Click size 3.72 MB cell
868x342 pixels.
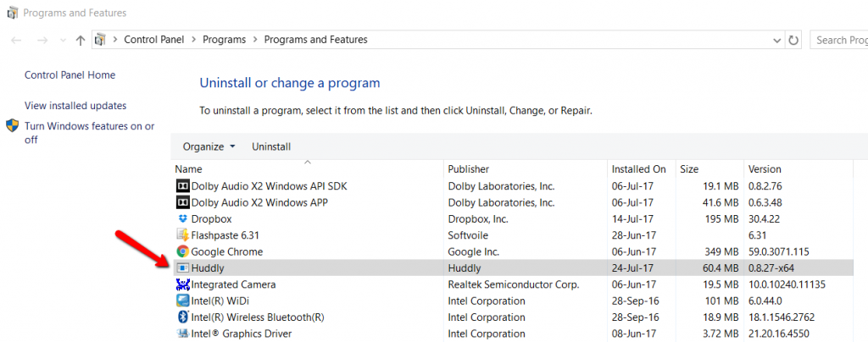[719, 334]
